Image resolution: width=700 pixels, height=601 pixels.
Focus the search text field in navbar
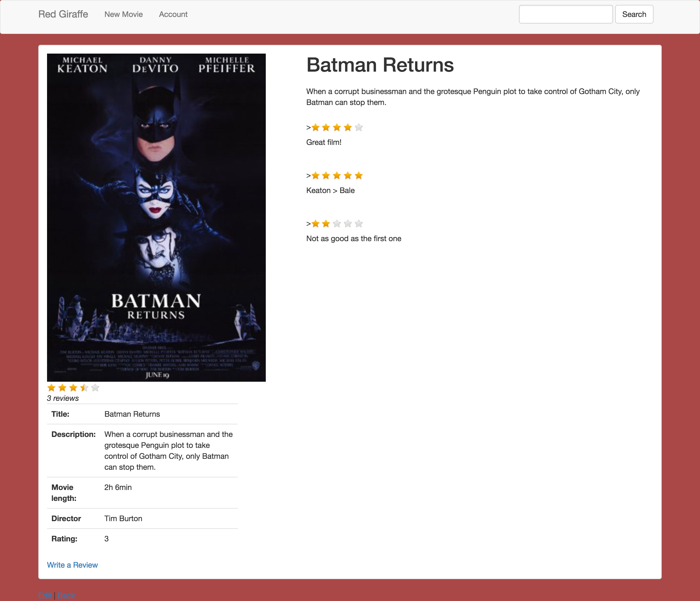(566, 14)
